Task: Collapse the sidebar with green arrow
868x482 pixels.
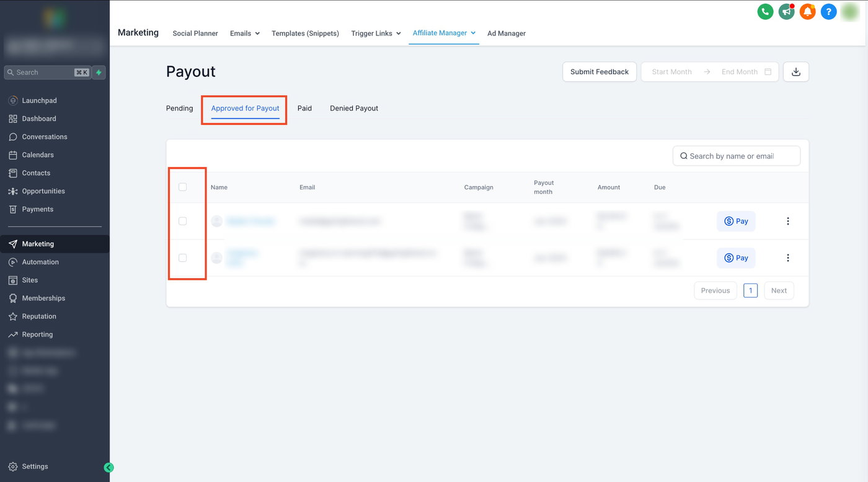Action: click(x=108, y=468)
